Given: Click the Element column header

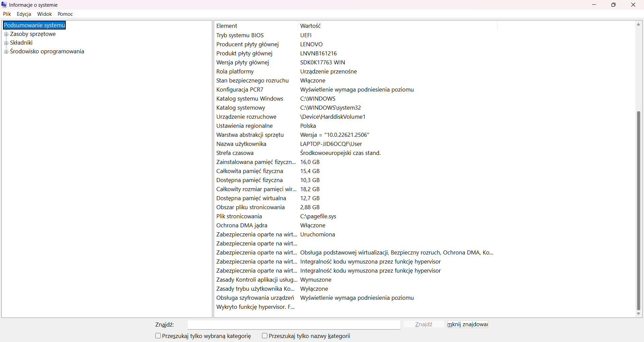Looking at the screenshot, I should (256, 26).
